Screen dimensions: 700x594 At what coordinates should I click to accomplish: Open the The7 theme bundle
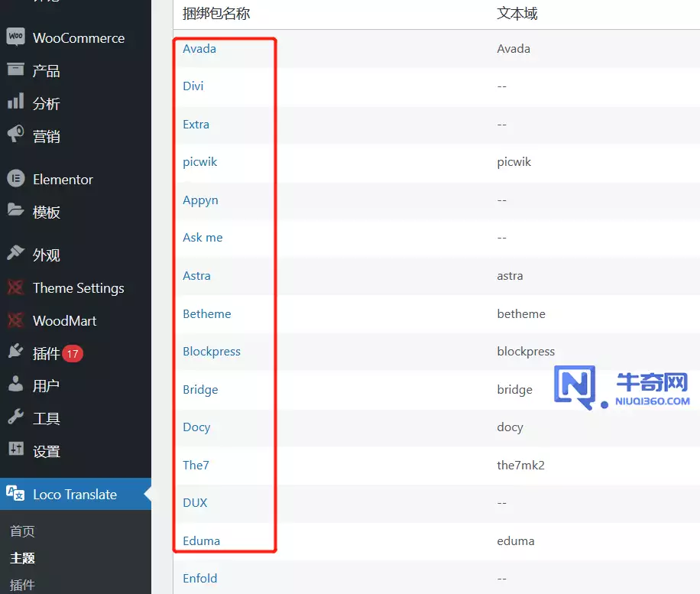196,465
